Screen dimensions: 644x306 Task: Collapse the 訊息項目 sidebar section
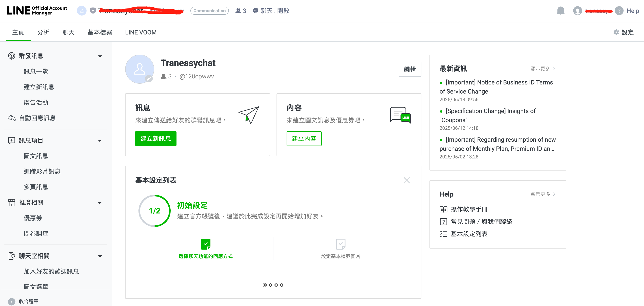(x=100, y=141)
